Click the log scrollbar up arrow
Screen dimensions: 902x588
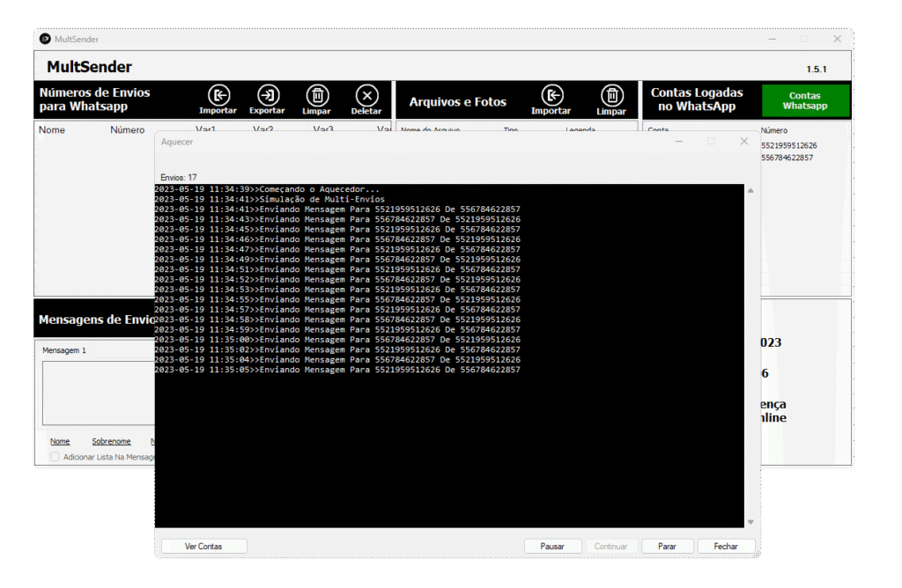pyautogui.click(x=750, y=190)
